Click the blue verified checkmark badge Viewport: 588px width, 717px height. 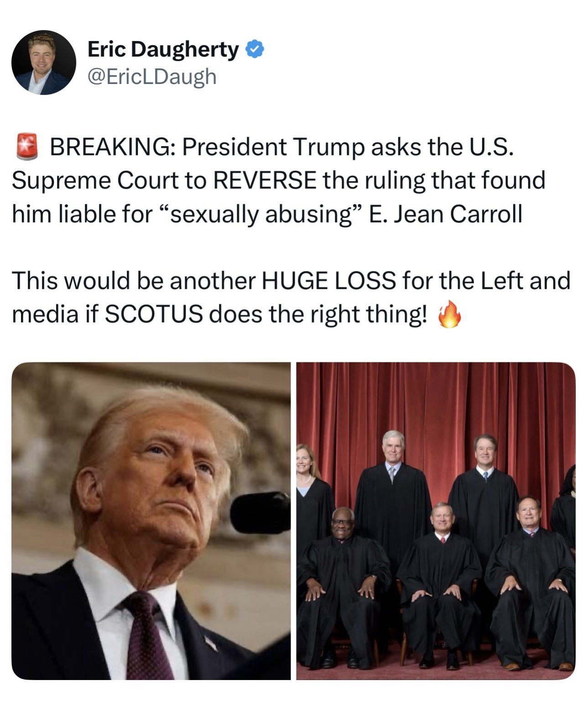pos(255,49)
